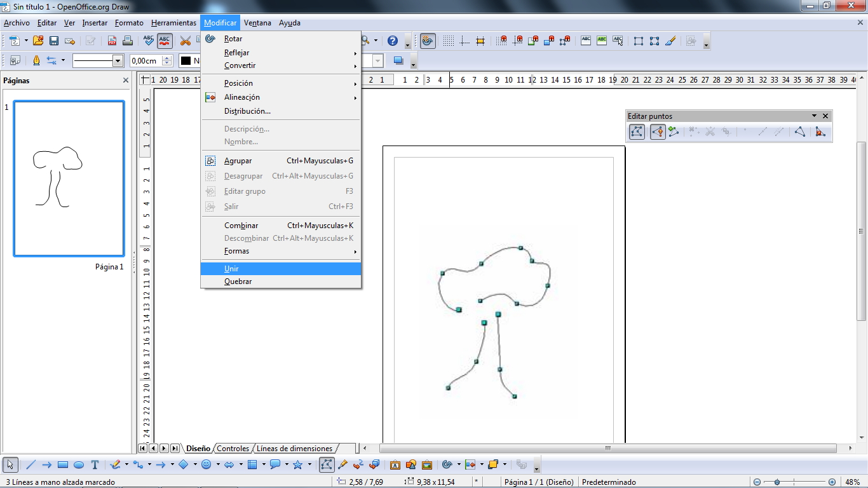Toggle automatic spellcheck (ABC red underline)

(x=165, y=41)
